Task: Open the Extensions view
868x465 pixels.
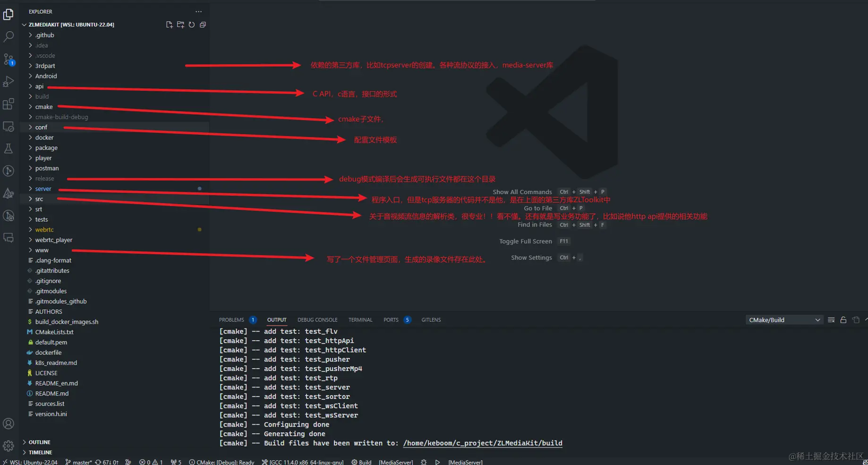Action: (9, 104)
